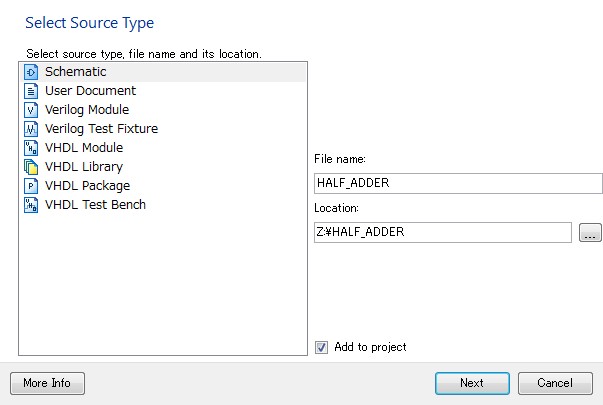Open the location browse ellipsis button
Viewport: 603px width, 405px height.
(x=590, y=233)
